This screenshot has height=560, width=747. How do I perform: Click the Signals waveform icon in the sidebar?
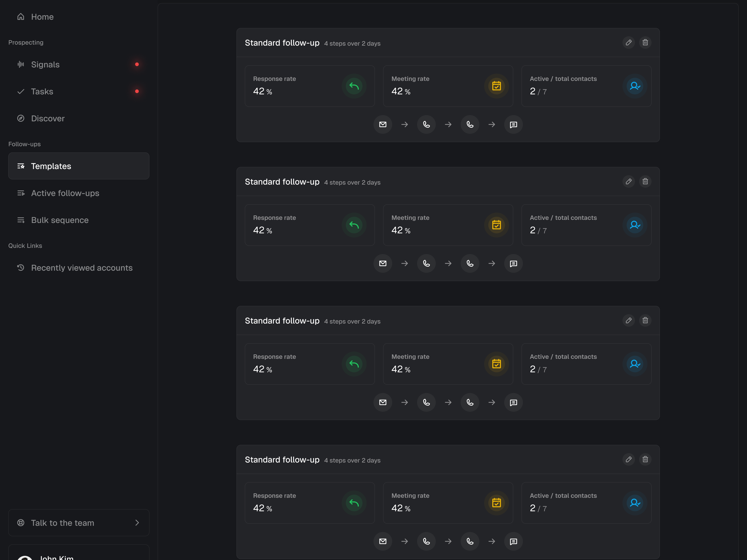[20, 64]
